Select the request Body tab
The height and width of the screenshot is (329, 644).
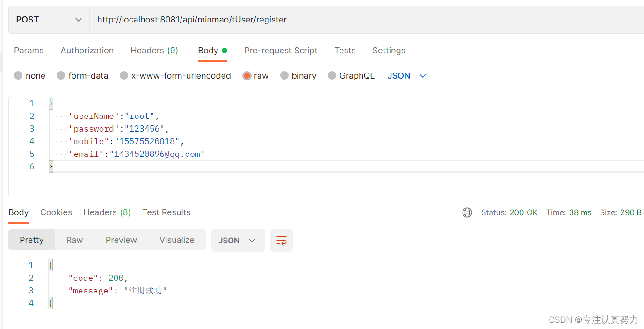click(x=212, y=51)
